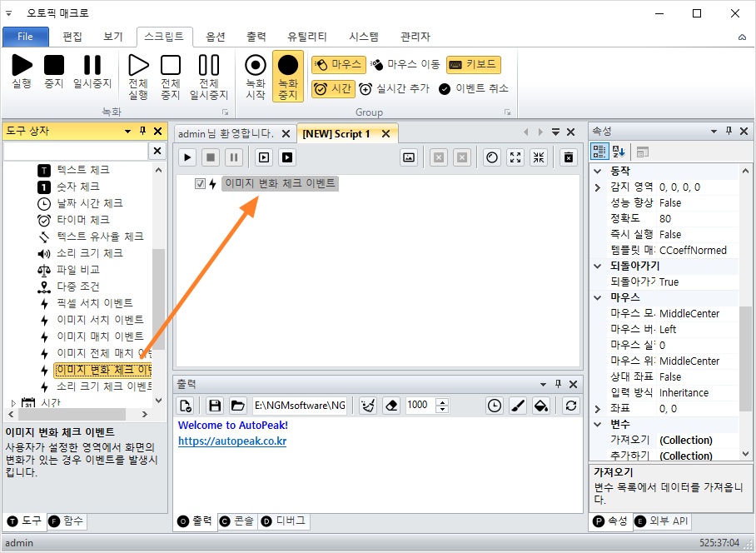Click the 1000 line-count spinner arrows

[x=442, y=406]
